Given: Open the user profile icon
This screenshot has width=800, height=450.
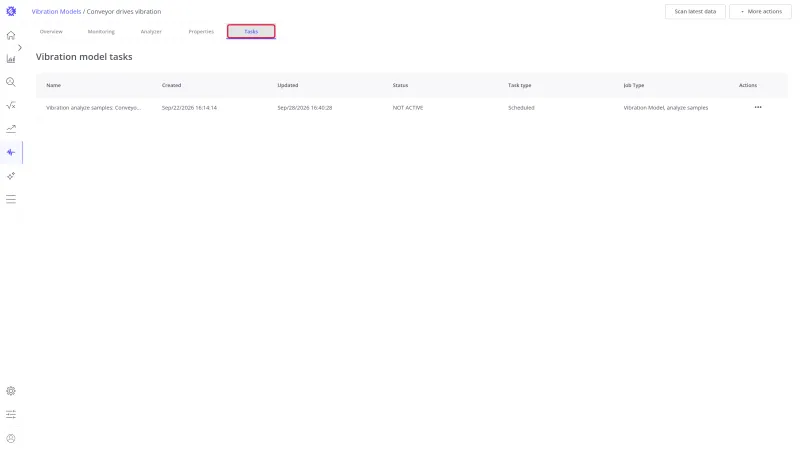Looking at the screenshot, I should (11, 438).
